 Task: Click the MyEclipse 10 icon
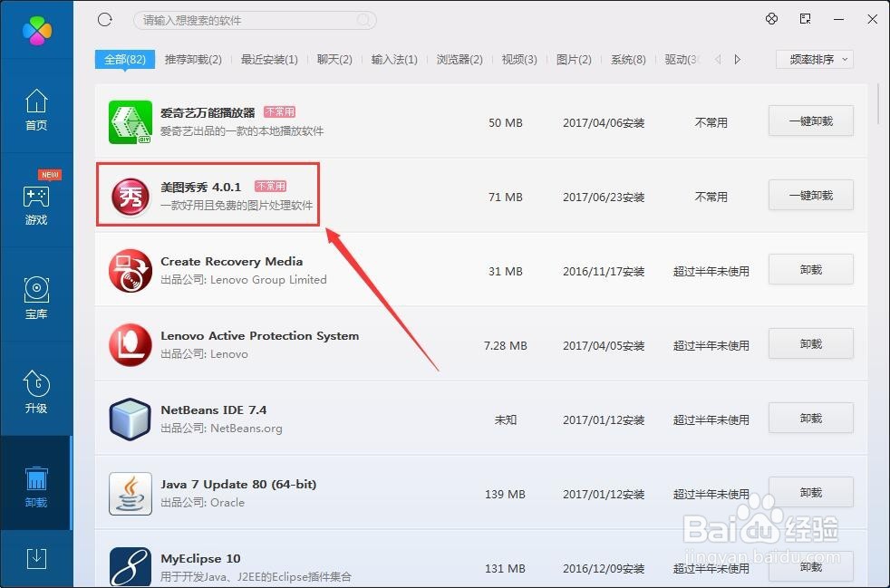(131, 567)
